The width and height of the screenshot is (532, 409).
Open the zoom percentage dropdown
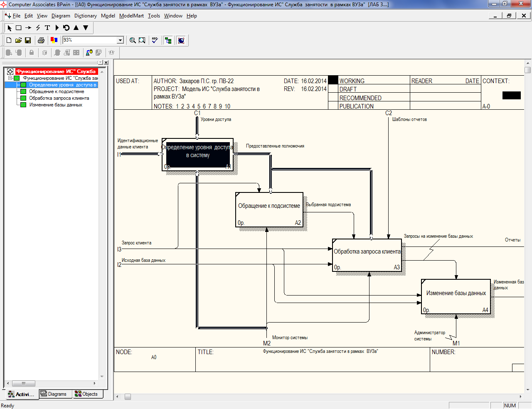click(x=121, y=40)
